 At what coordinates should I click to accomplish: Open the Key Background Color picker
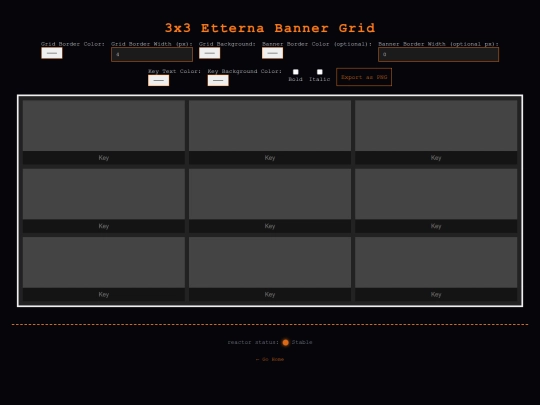pyautogui.click(x=218, y=80)
